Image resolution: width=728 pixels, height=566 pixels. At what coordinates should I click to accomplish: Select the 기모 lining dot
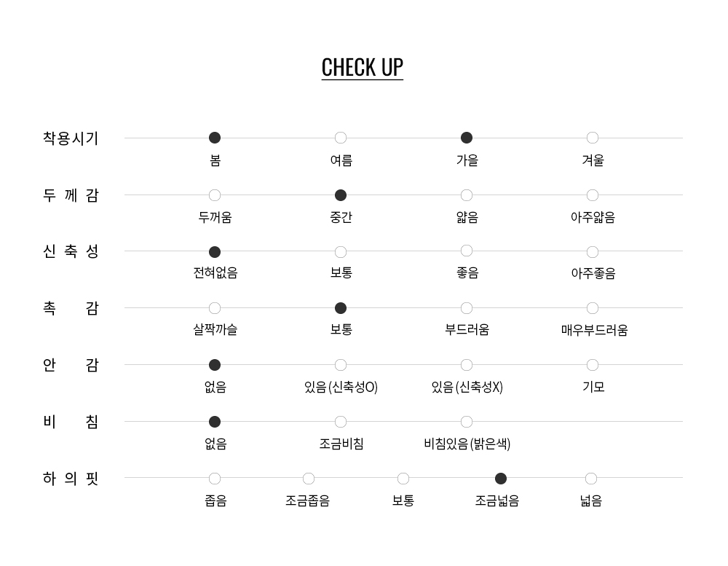593,365
